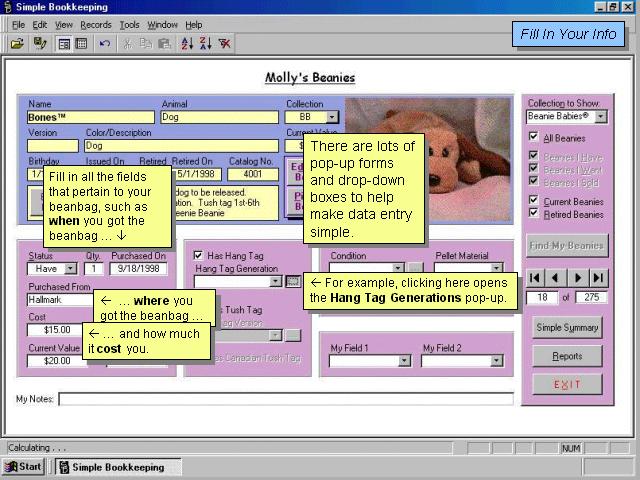
Task: Click the sort descending Z-A icon
Action: point(205,44)
